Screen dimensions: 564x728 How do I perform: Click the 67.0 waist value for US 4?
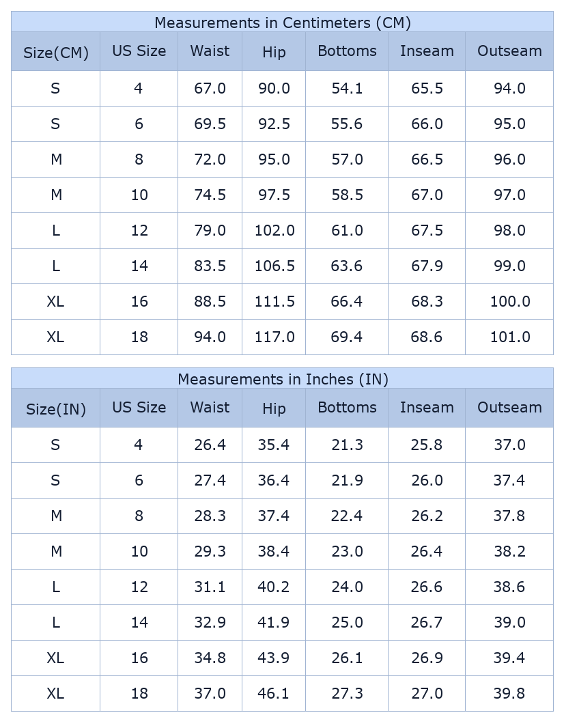(x=210, y=89)
